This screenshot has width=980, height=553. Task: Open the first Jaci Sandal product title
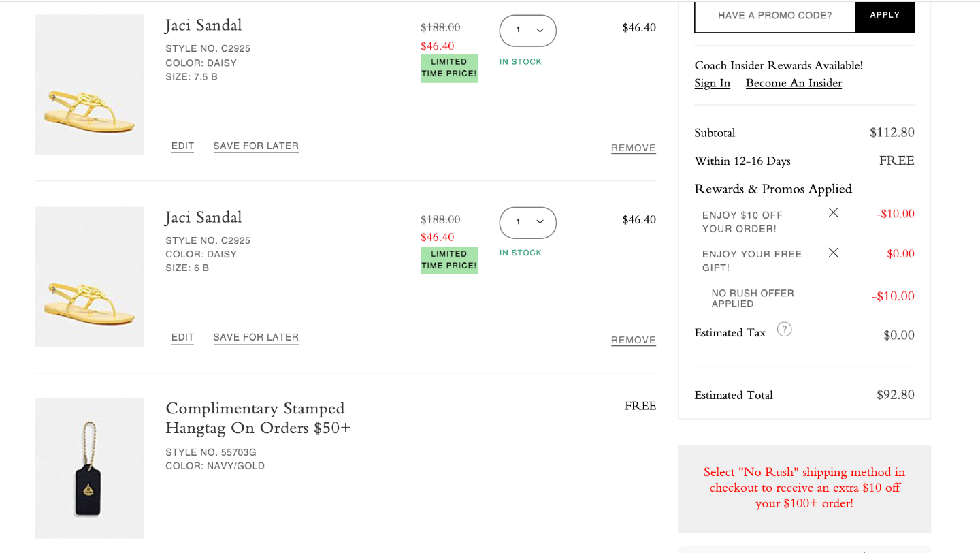[203, 25]
